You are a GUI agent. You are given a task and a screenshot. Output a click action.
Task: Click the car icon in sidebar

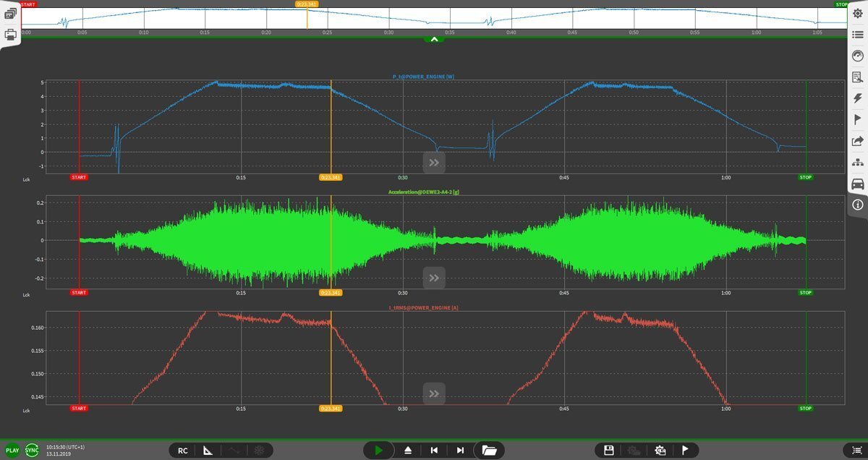pyautogui.click(x=858, y=184)
